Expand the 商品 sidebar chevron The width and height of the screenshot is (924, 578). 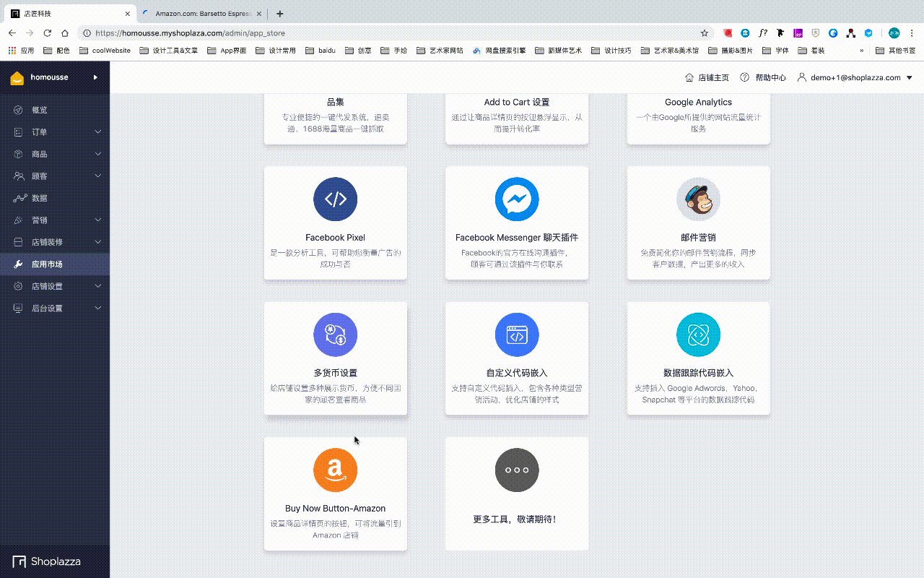(x=98, y=154)
